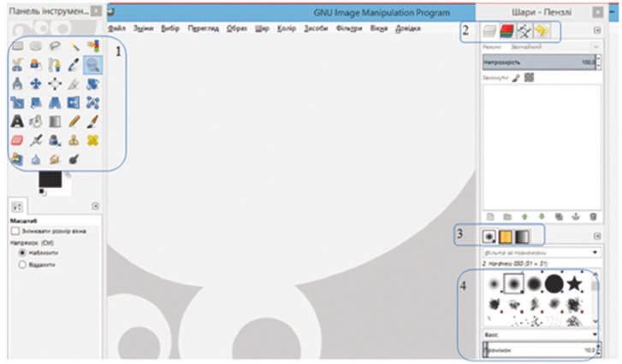Select the Alignment tool

[55, 84]
